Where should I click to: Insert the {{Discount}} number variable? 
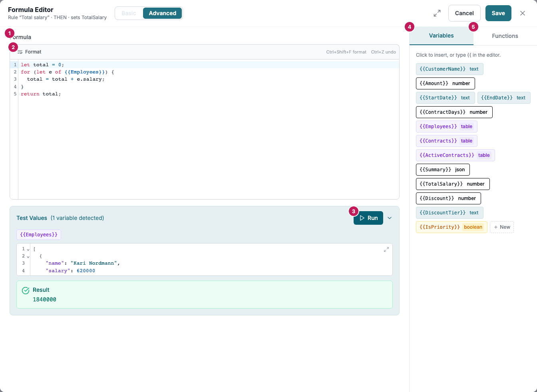(x=448, y=198)
